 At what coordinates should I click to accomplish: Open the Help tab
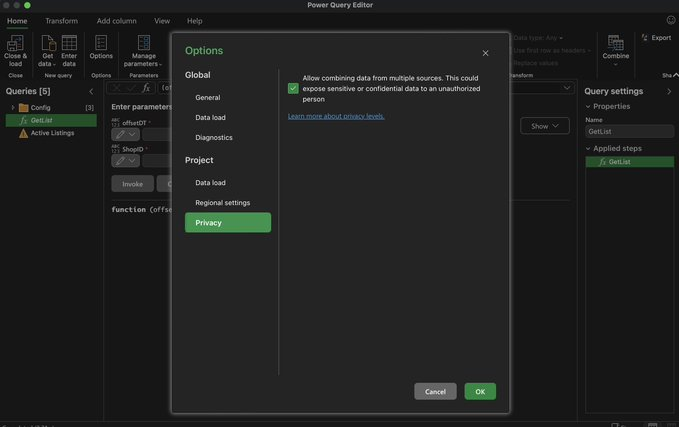[x=194, y=21]
